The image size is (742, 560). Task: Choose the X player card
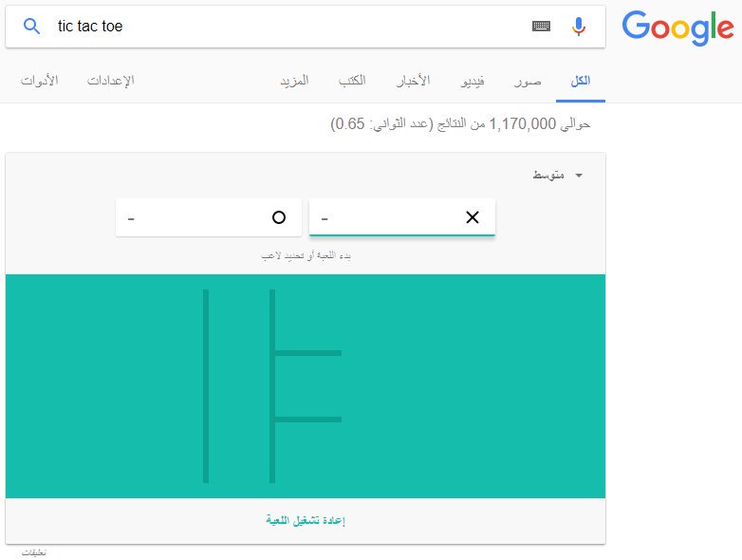[402, 217]
